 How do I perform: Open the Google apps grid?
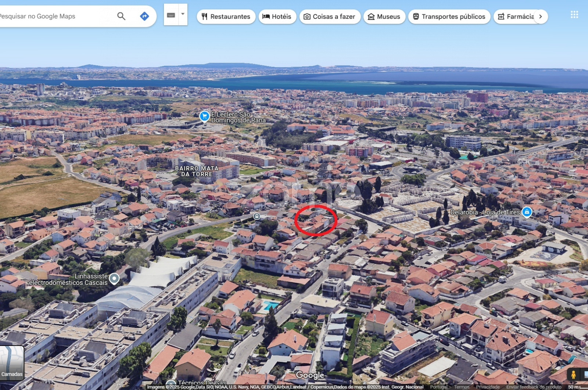pos(574,15)
